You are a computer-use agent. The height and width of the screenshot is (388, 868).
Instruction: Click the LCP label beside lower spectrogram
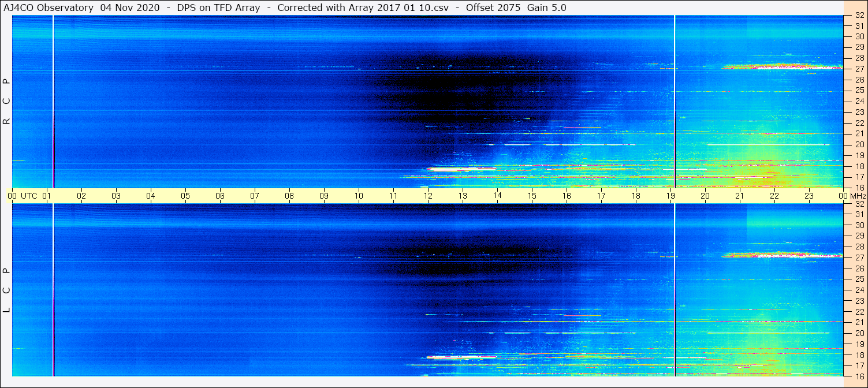(x=7, y=290)
